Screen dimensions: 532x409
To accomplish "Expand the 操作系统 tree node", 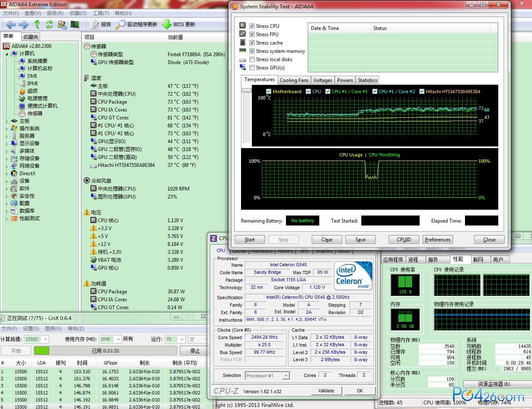I will (7, 129).
